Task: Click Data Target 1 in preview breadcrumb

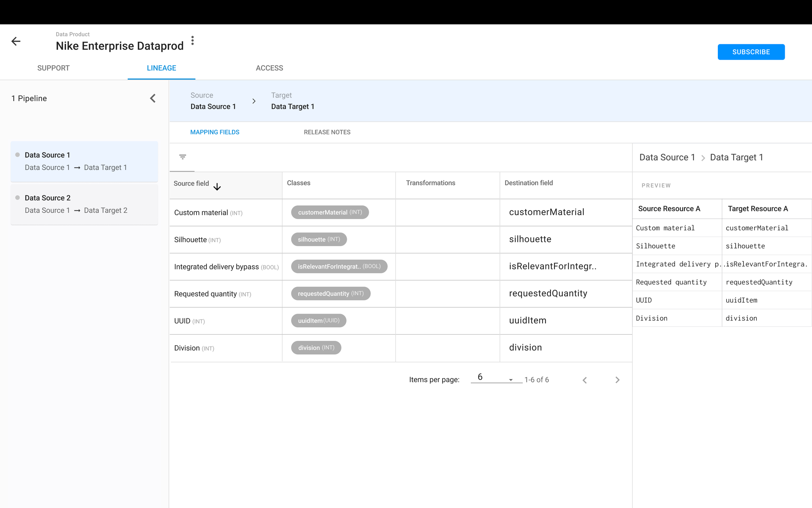Action: [736, 157]
